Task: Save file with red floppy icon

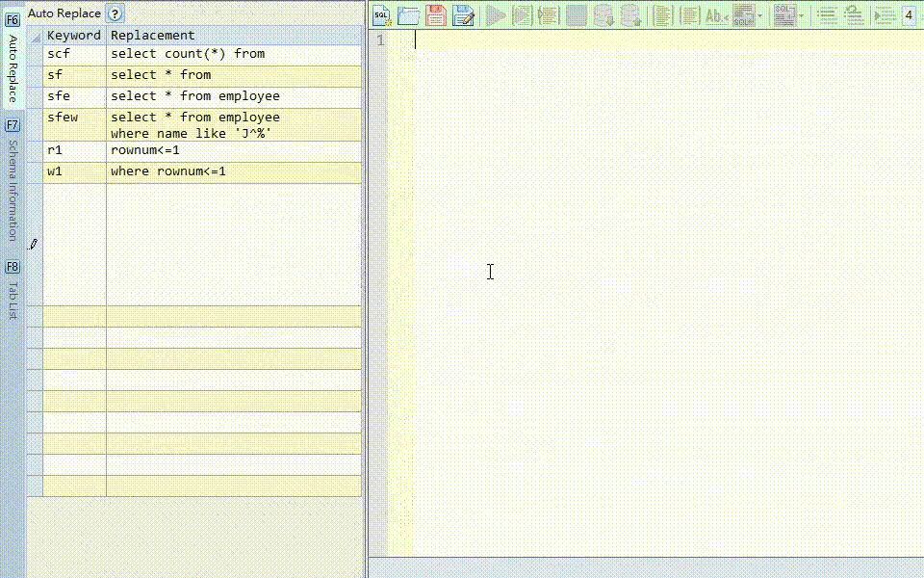Action: (x=435, y=15)
